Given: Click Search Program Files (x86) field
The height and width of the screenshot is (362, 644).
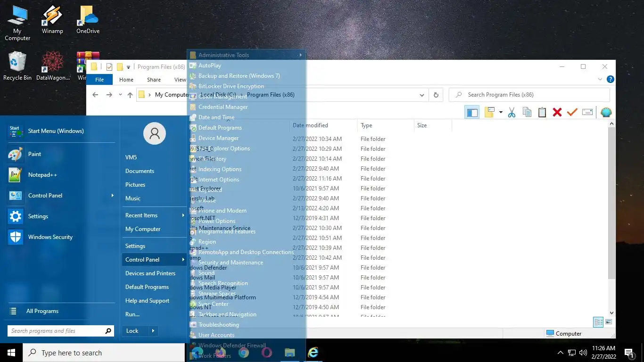Looking at the screenshot, I should (529, 95).
